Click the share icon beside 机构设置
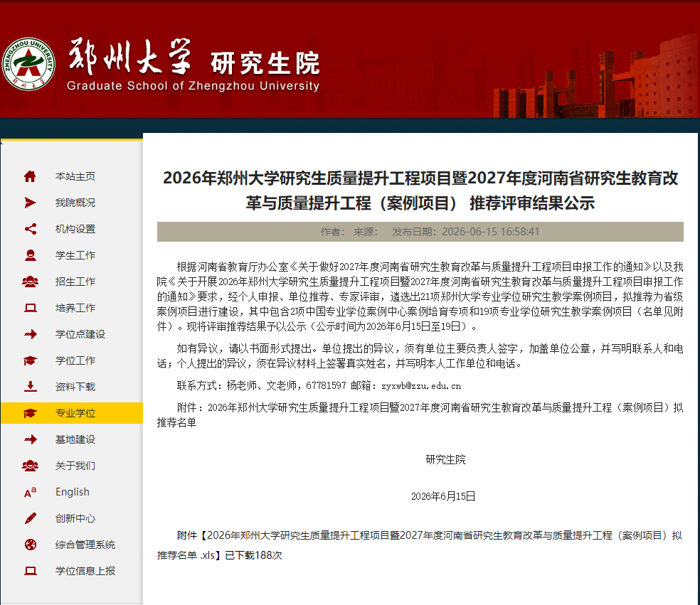The height and width of the screenshot is (605, 700). click(30, 229)
